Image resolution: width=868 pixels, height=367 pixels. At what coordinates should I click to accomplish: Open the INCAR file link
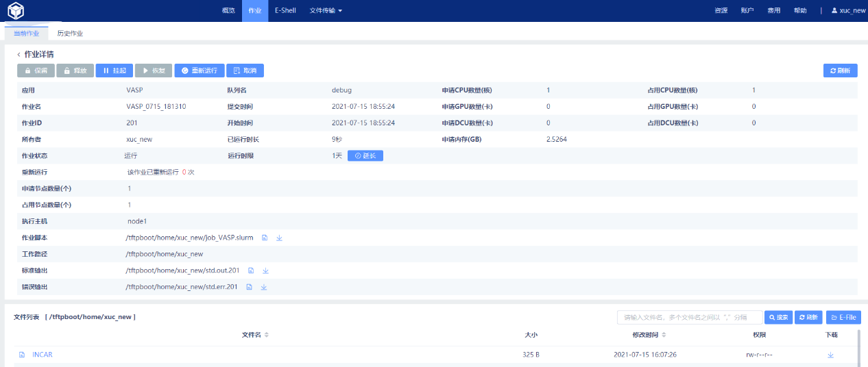point(42,355)
